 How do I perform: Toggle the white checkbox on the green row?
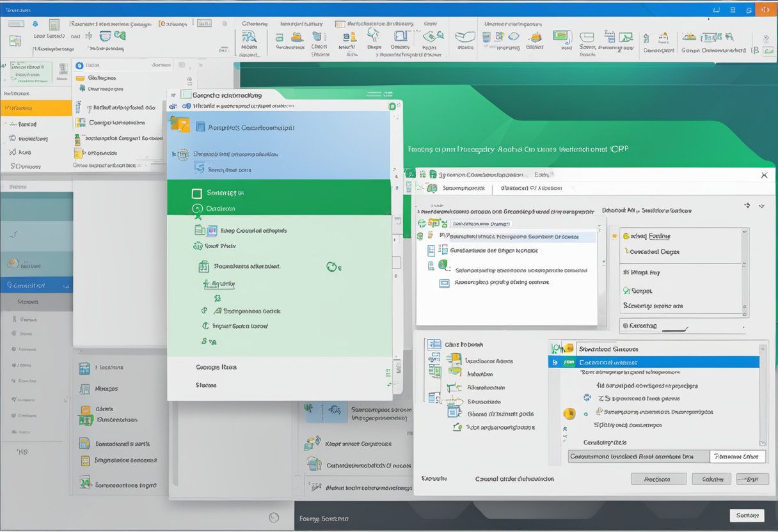196,193
